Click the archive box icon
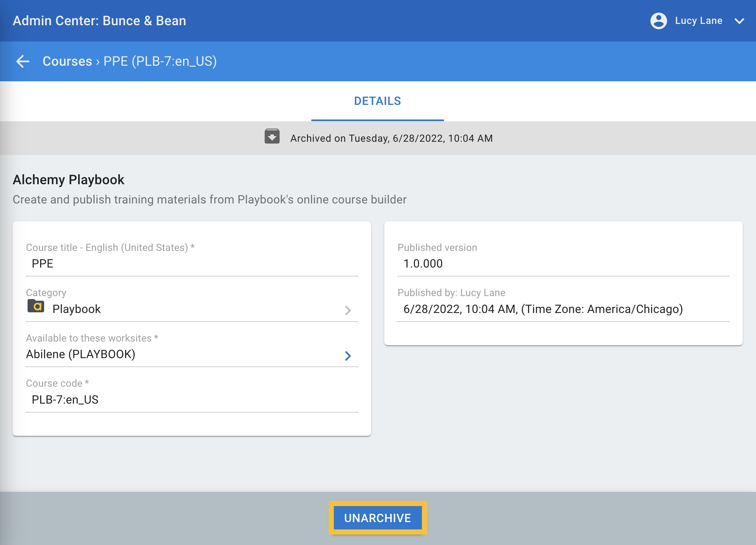 [272, 136]
